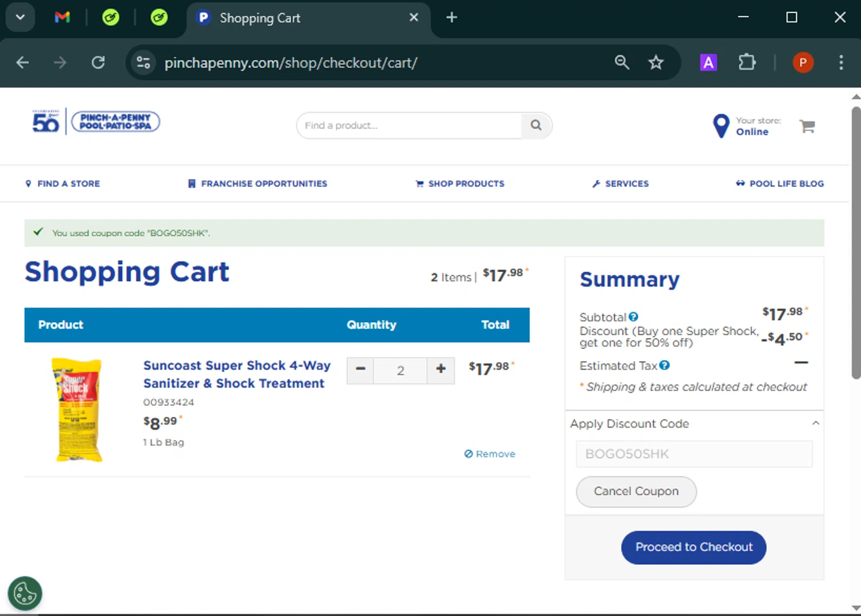Click the '1 Lb Bag' size text
Screen dimensions: 861x616
coord(164,442)
